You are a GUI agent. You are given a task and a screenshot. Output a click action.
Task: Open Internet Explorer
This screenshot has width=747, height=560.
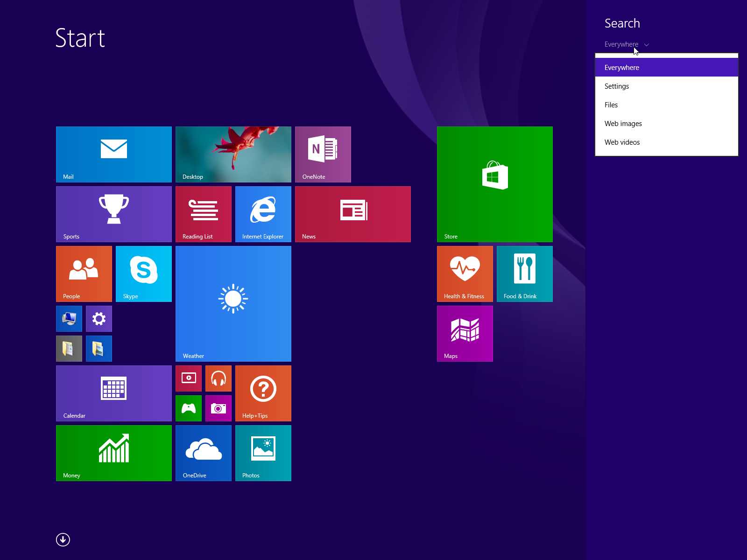(263, 214)
